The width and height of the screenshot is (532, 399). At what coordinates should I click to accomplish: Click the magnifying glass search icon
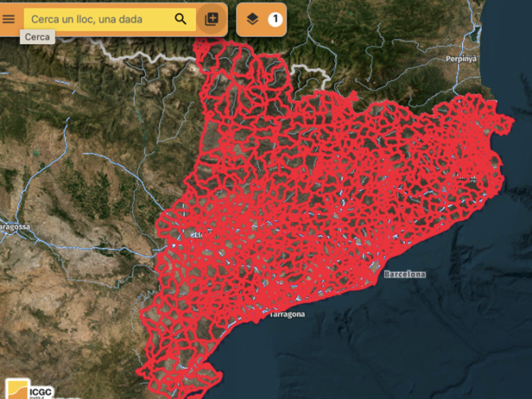coord(180,19)
